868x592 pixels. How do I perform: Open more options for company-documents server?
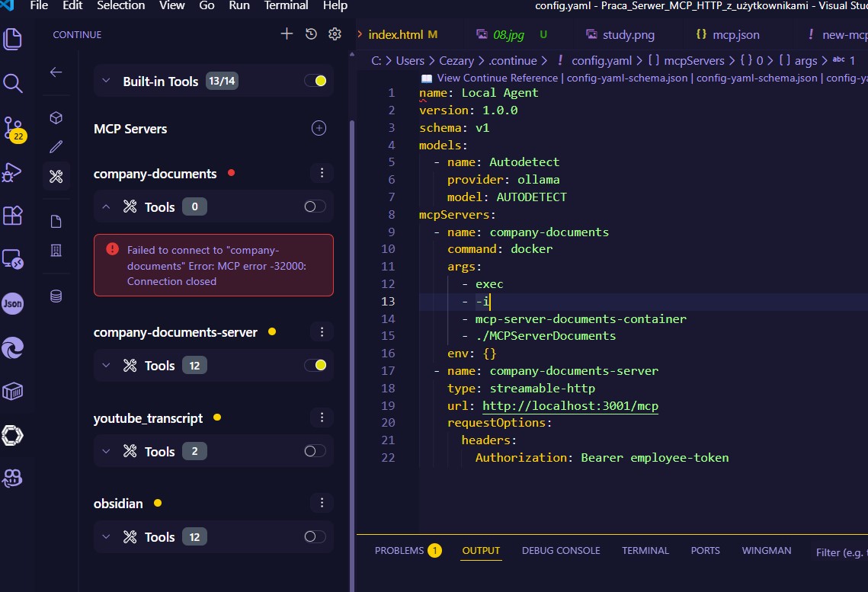pos(322,173)
